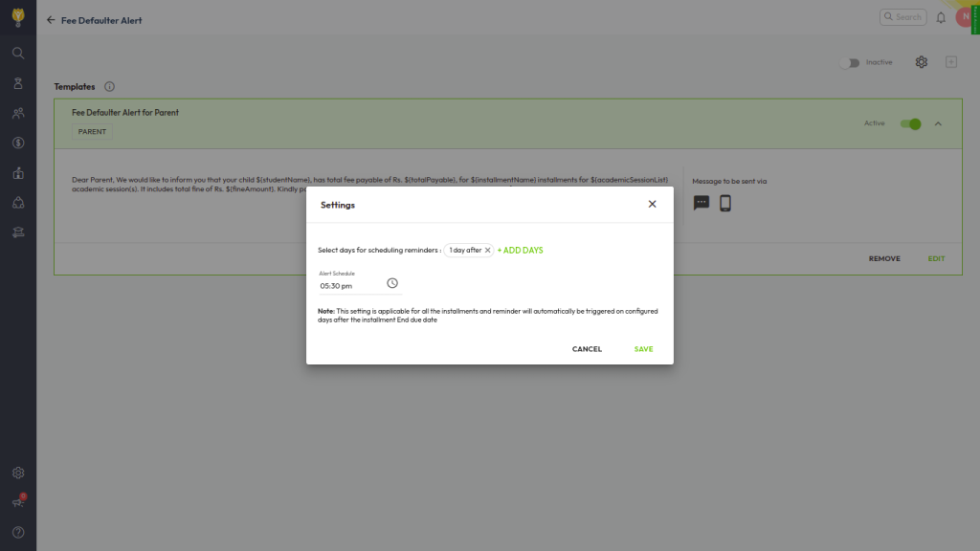This screenshot has width=980, height=551.
Task: Open the fees dollar icon in the sidebar
Action: click(x=17, y=143)
